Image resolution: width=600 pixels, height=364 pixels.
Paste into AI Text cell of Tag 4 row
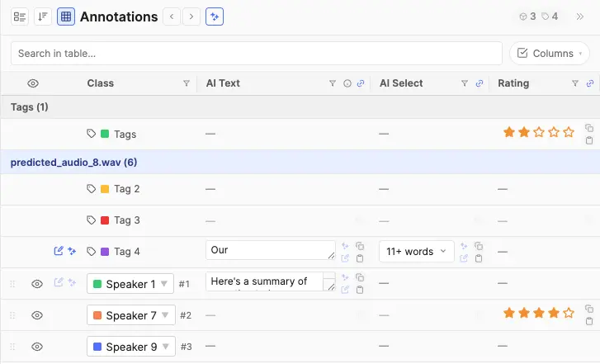[360, 258]
